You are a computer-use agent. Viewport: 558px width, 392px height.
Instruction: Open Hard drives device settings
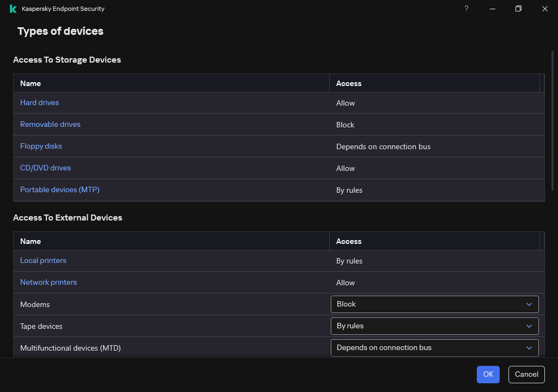pyautogui.click(x=39, y=102)
